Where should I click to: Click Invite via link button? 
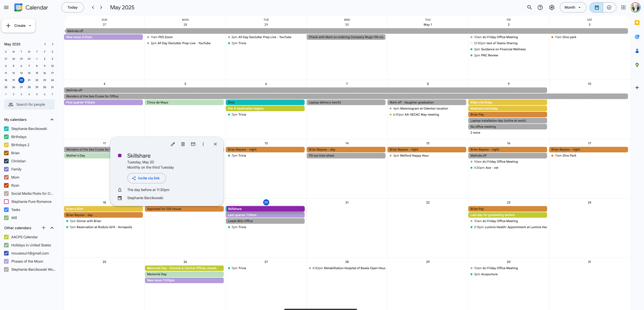pos(146,178)
